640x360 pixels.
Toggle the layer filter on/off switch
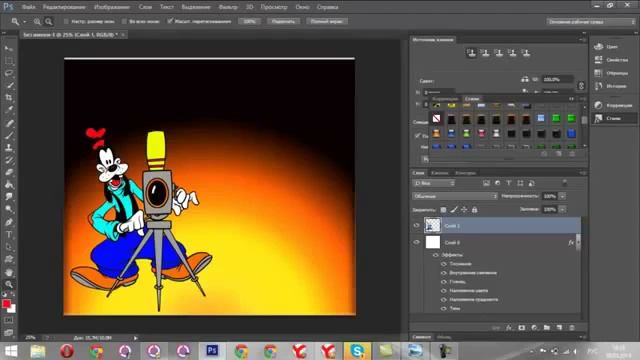click(564, 183)
